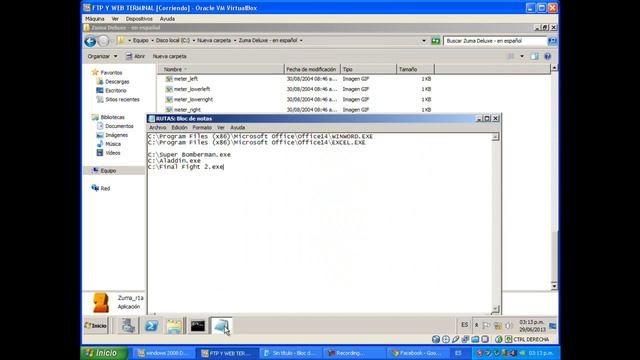
Task: Open the folder icon on guest taskbar
Action: coord(174,326)
